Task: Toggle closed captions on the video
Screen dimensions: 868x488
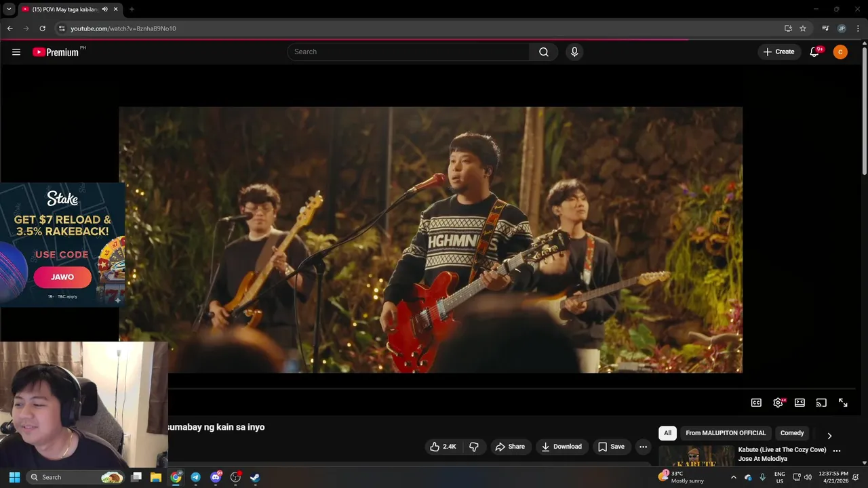Action: (756, 403)
